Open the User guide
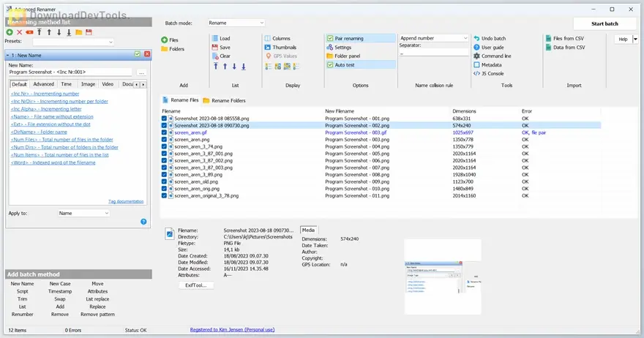Viewport: 644px width, 338px height. pos(489,48)
